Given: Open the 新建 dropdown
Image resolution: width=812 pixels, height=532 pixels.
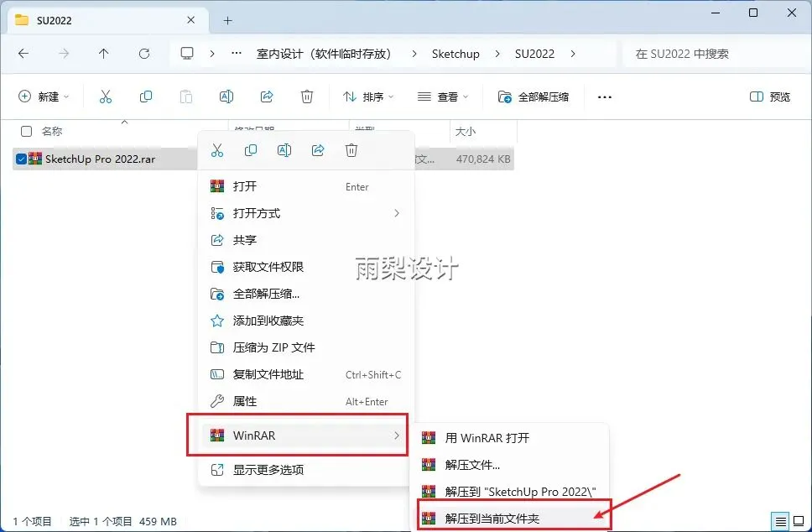Looking at the screenshot, I should coord(44,96).
